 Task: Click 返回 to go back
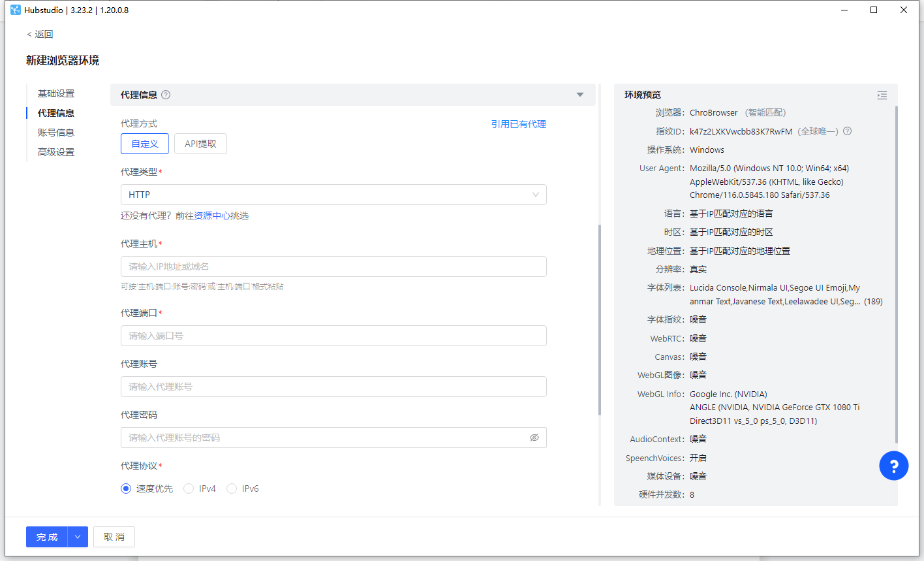tap(40, 34)
